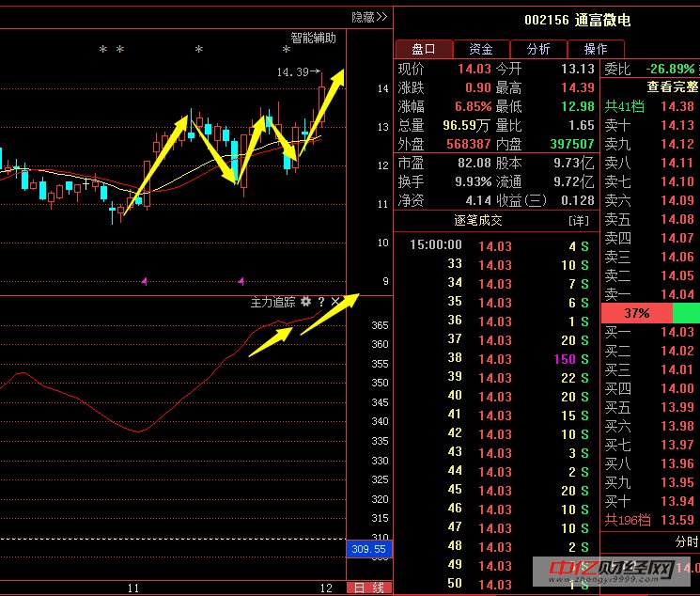
Task: Click stock title 002156 通富微电
Action: 577,20
